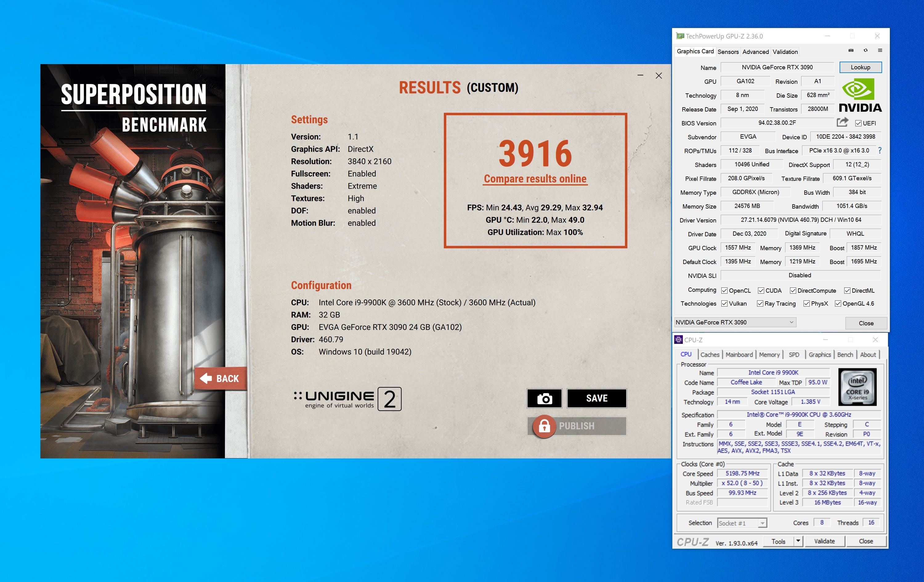This screenshot has width=924, height=582.
Task: Toggle the Ray Tracing checkbox
Action: [760, 304]
